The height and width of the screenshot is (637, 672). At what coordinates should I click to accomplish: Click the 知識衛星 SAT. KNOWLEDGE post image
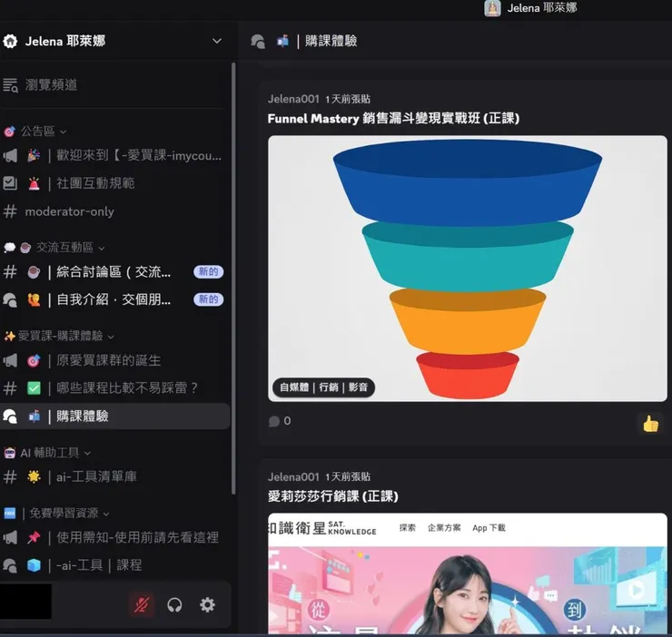468,573
